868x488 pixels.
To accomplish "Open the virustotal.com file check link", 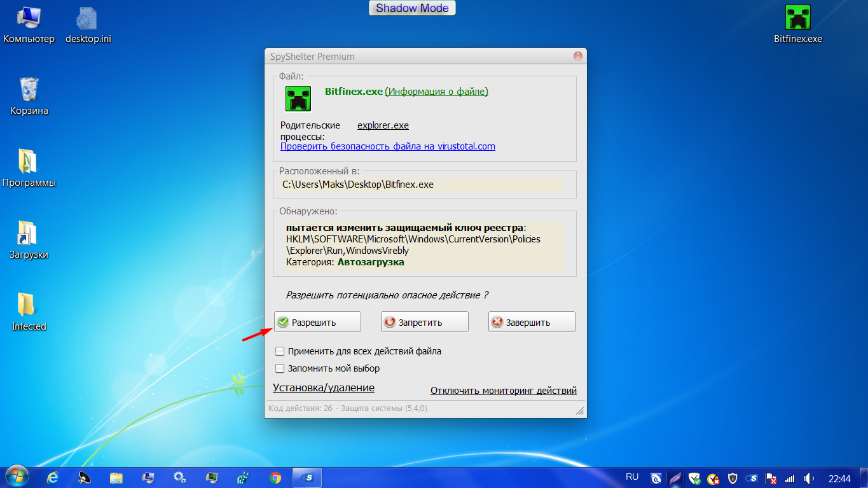I will pyautogui.click(x=388, y=146).
